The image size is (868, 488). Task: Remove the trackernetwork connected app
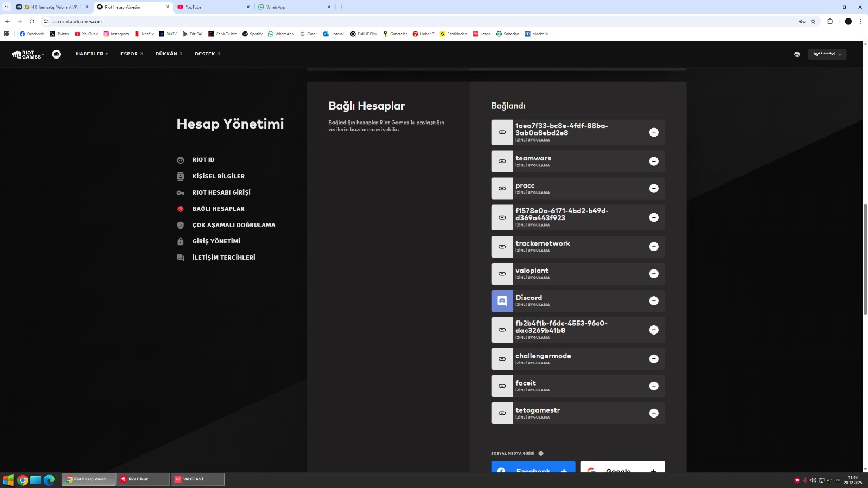[654, 247]
